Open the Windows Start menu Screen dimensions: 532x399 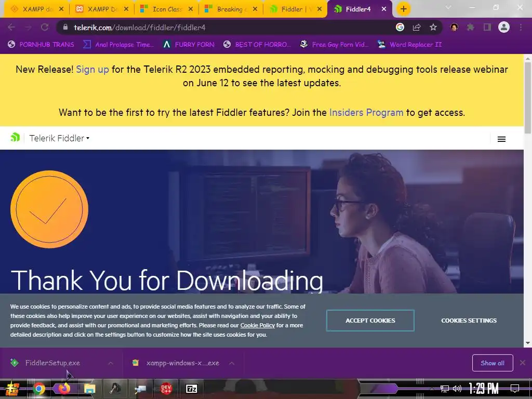(x=12, y=389)
